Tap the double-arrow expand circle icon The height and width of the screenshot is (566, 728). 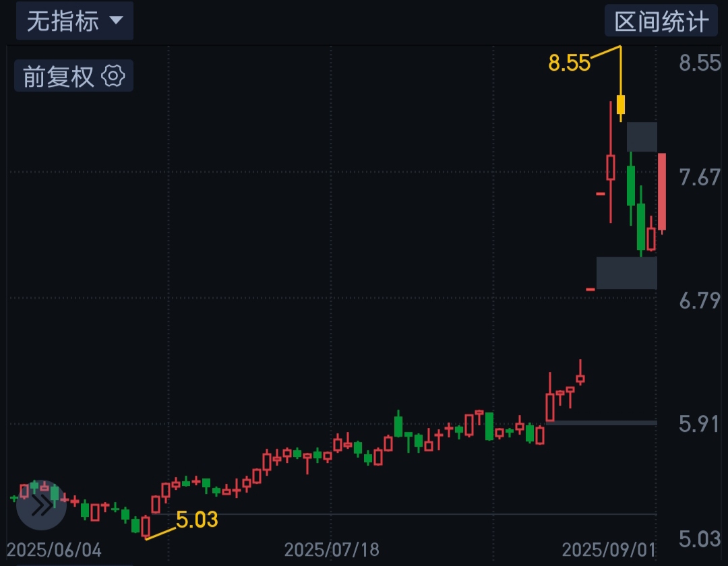pyautogui.click(x=41, y=505)
